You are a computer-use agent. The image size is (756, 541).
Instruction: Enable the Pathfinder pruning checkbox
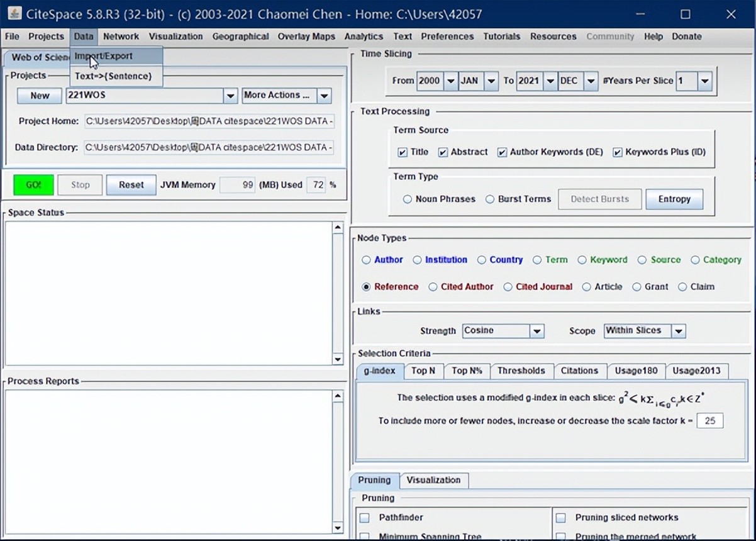365,518
